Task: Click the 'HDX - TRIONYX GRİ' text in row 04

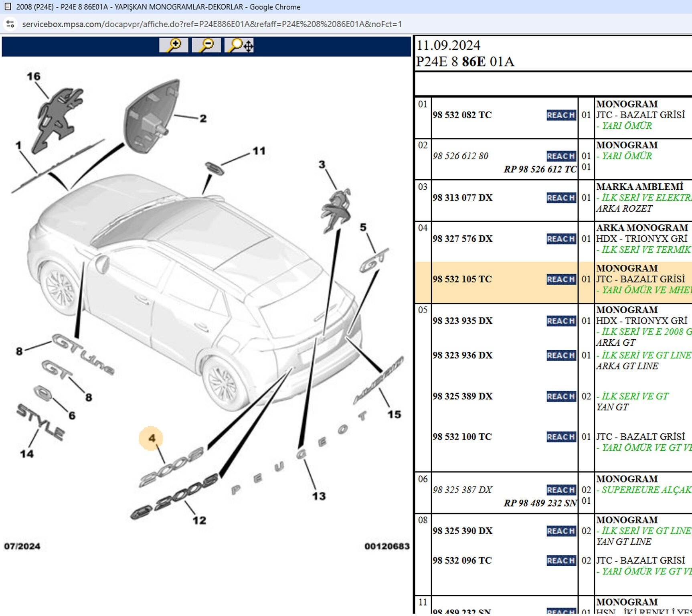Action: click(x=641, y=239)
